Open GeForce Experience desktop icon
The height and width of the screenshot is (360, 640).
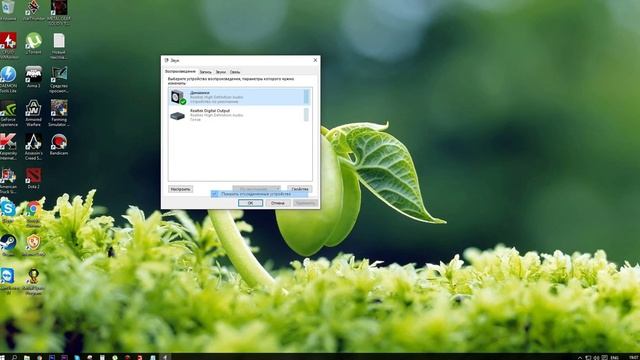point(8,113)
